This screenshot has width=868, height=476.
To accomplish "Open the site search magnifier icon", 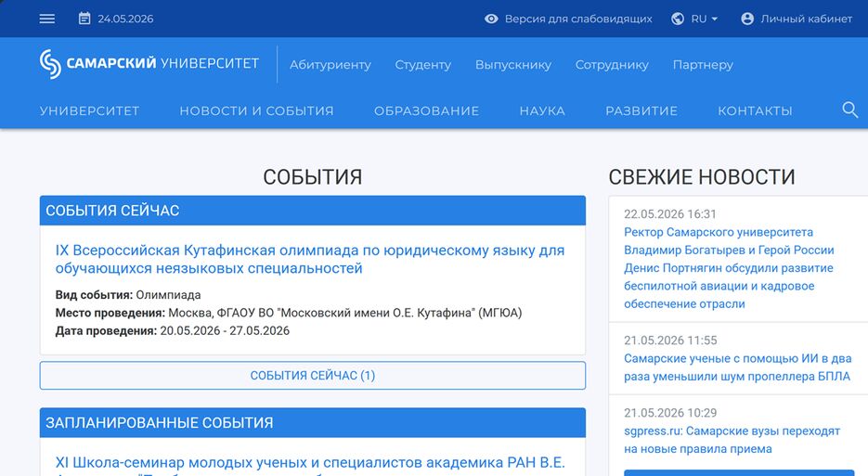I will coord(849,109).
